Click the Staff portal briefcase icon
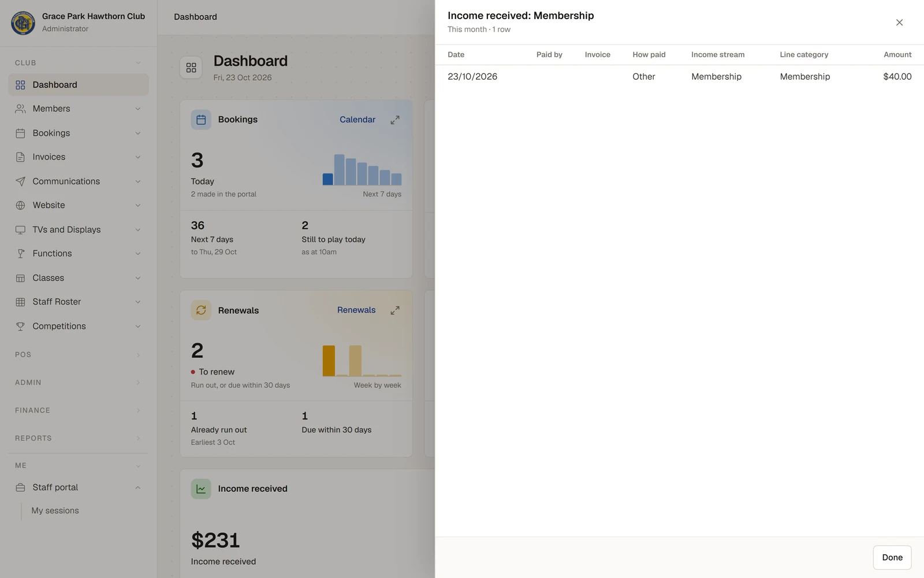Viewport: 924px width, 578px height. tap(20, 487)
